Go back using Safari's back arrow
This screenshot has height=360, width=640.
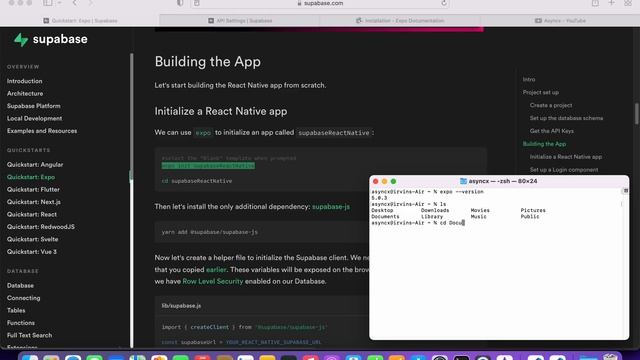click(x=75, y=3)
